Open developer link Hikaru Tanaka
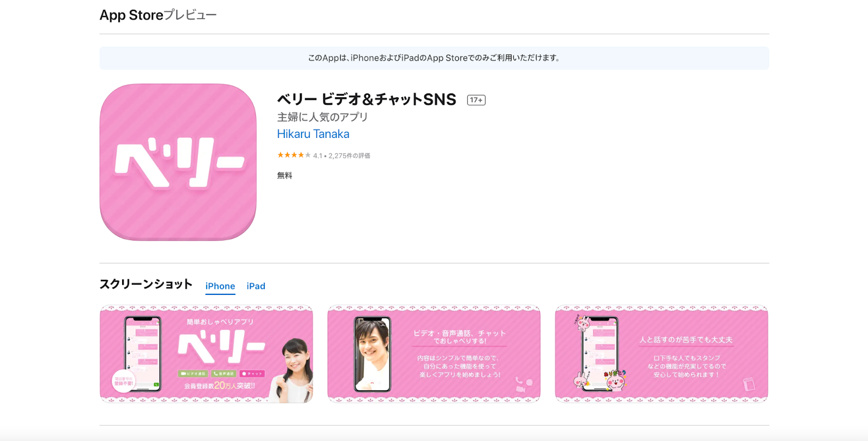The width and height of the screenshot is (868, 441). (x=313, y=134)
